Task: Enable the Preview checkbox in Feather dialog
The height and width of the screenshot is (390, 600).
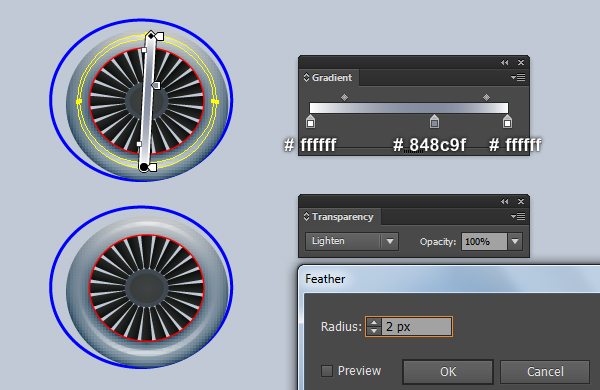Action: (327, 371)
